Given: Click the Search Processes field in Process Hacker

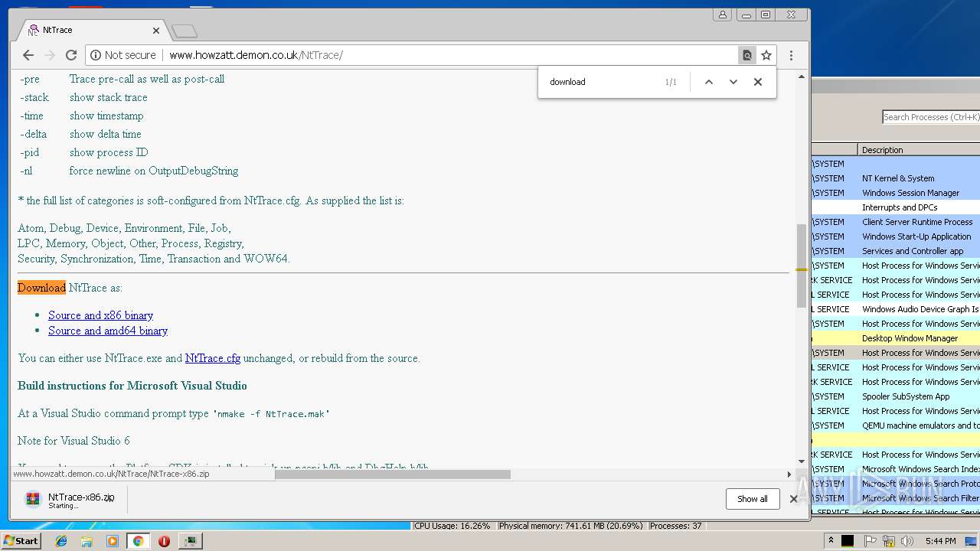Looking at the screenshot, I should pos(931,117).
